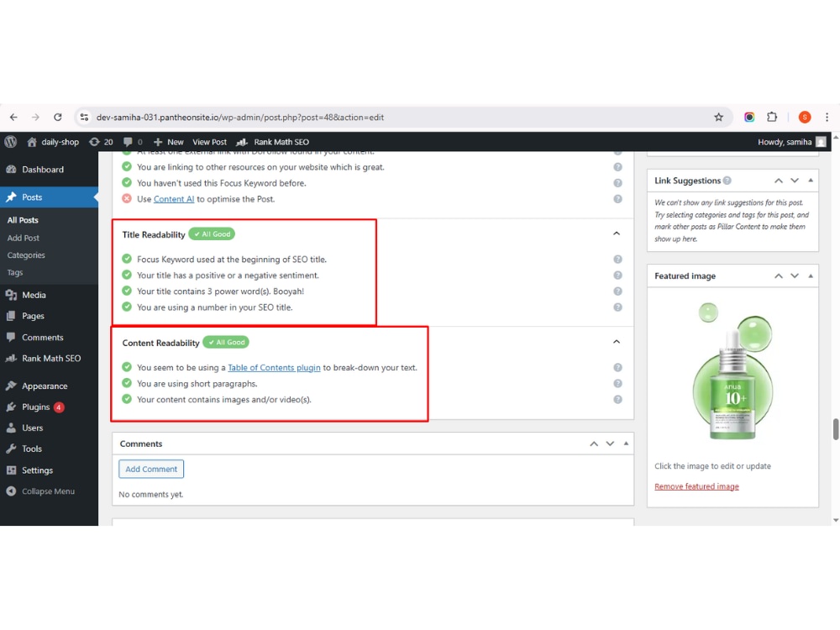Open the Content AI link

pyautogui.click(x=174, y=199)
